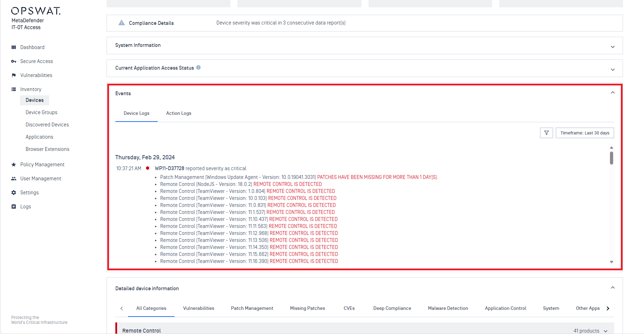The image size is (644, 334).
Task: Go to Vulnerabilities in sidebar
Action: (x=36, y=75)
